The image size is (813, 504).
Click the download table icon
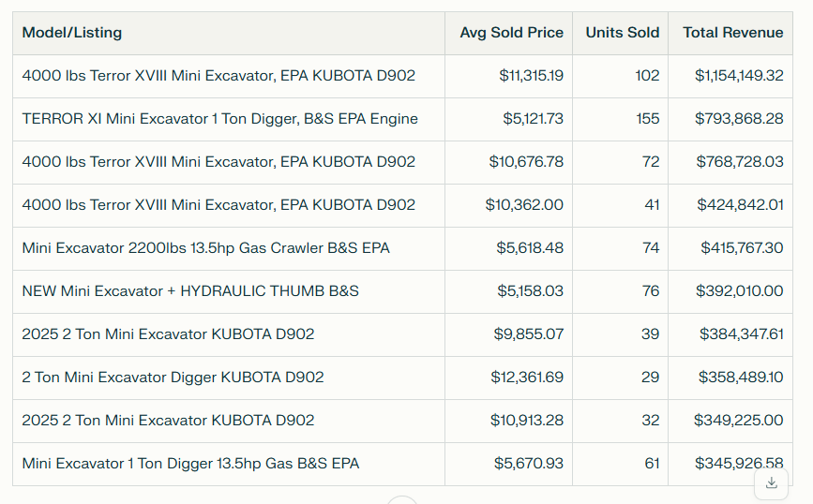coord(771,482)
